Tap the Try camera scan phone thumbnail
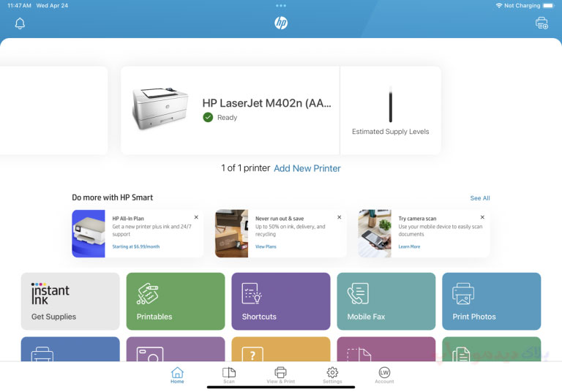The image size is (562, 392). [x=375, y=233]
